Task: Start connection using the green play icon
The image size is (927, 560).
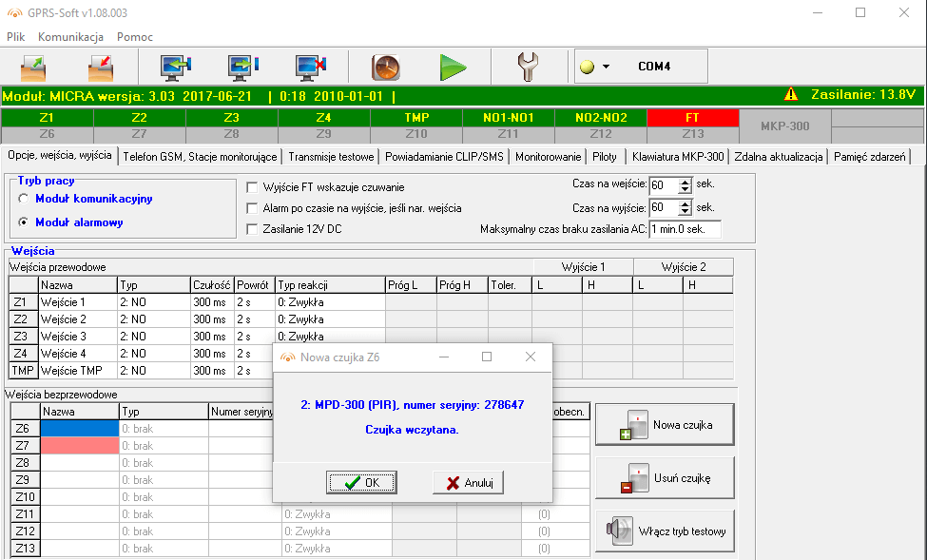Action: (x=454, y=68)
